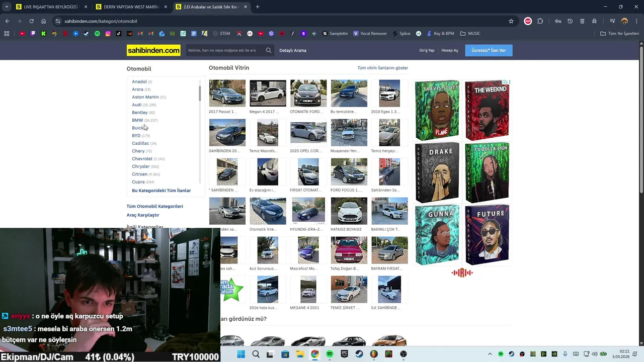The width and height of the screenshot is (644, 362).
Task: Open Detaylı Arama
Action: pyautogui.click(x=293, y=50)
